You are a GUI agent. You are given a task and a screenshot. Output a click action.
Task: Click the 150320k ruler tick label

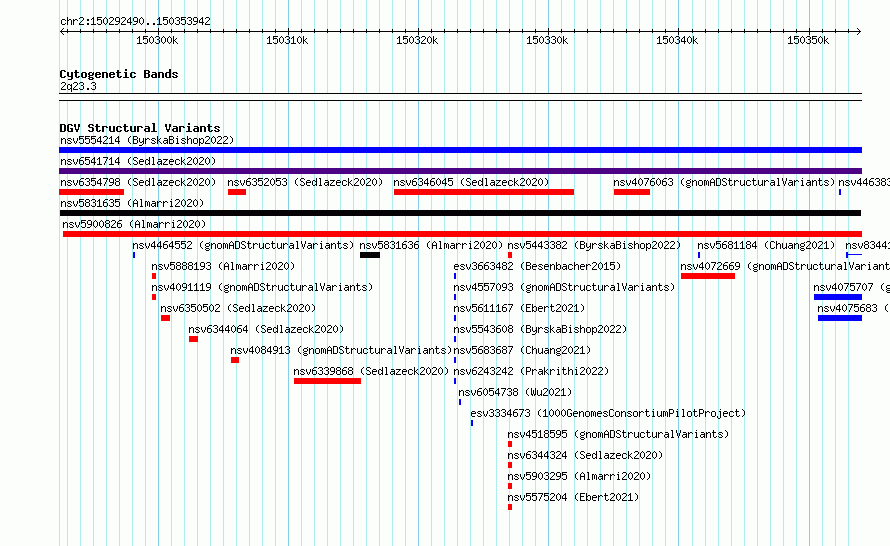tap(417, 40)
